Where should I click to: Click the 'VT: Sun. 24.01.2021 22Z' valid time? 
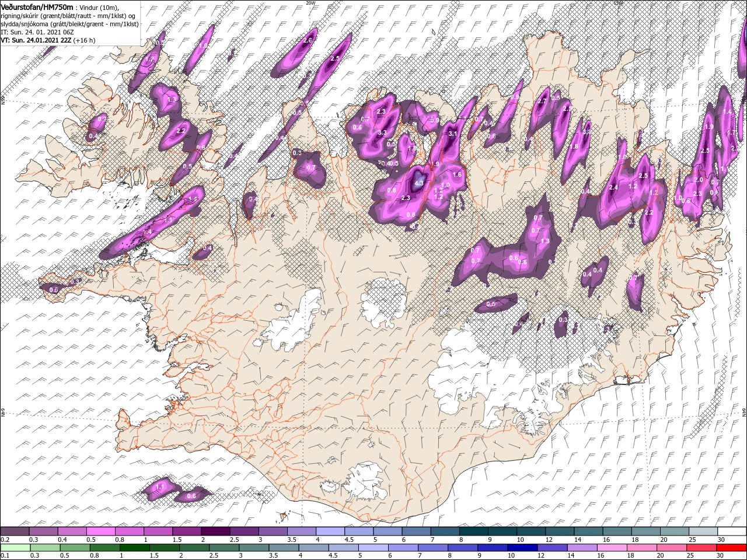coord(36,40)
